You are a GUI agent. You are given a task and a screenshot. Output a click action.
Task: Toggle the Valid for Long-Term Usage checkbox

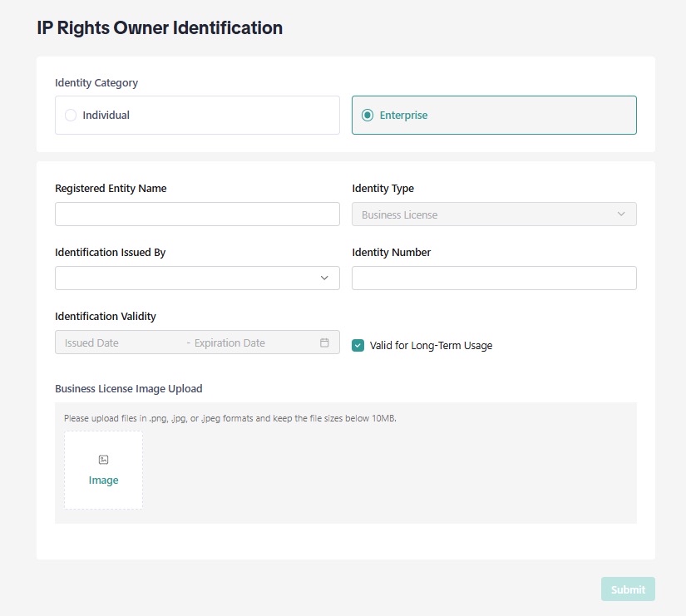pos(358,346)
